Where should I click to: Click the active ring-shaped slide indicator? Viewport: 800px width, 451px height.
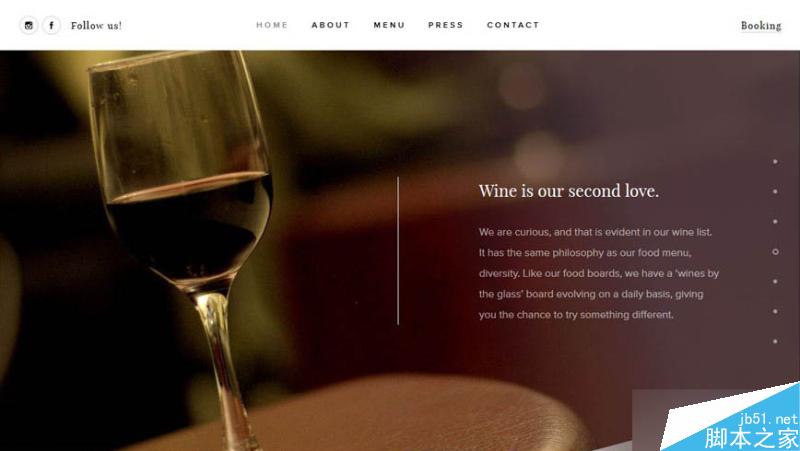pyautogui.click(x=775, y=252)
